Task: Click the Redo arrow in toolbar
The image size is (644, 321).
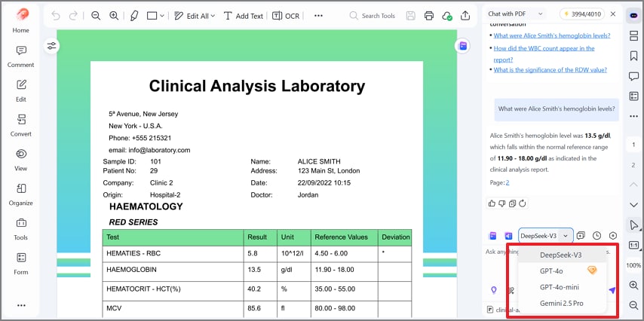Action: tap(73, 16)
